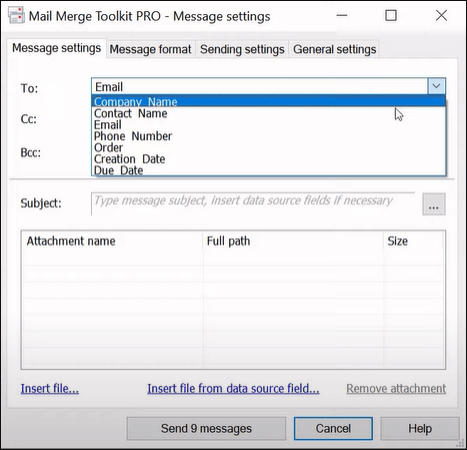Send 9 messages button
The height and width of the screenshot is (450, 467).
click(x=206, y=428)
